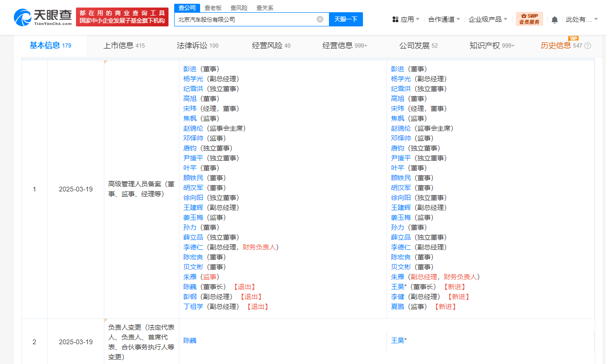Switch to the 查公司 search tab

(x=187, y=8)
